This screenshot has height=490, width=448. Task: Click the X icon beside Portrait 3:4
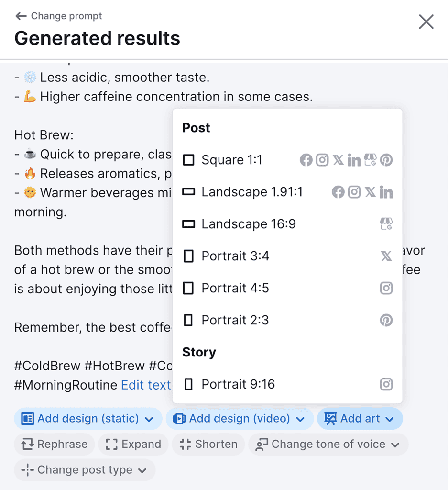click(x=386, y=256)
